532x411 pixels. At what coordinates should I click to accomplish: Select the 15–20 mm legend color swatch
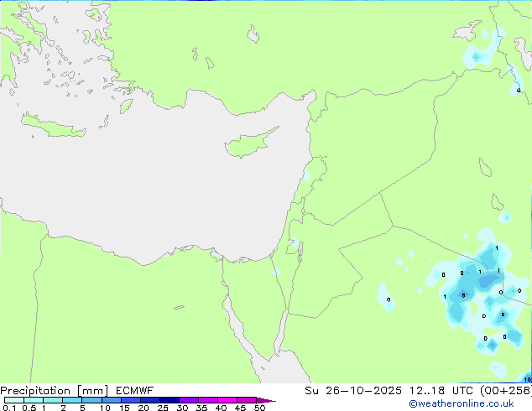[x=131, y=400]
